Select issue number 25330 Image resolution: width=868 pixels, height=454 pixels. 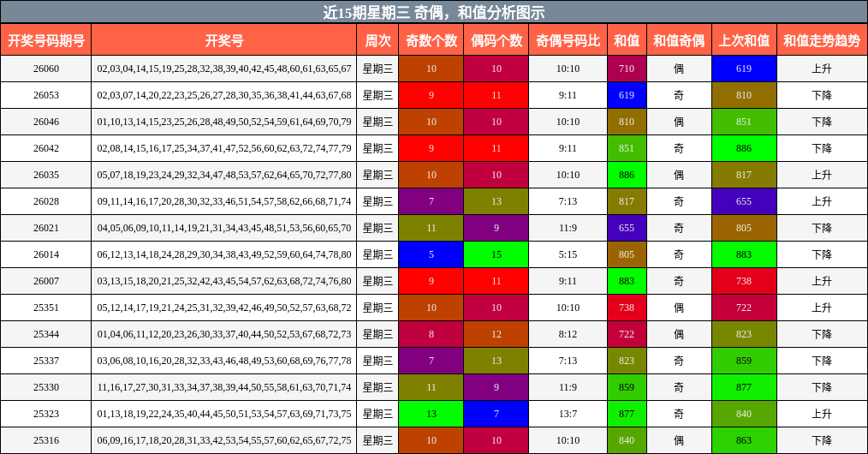46,387
